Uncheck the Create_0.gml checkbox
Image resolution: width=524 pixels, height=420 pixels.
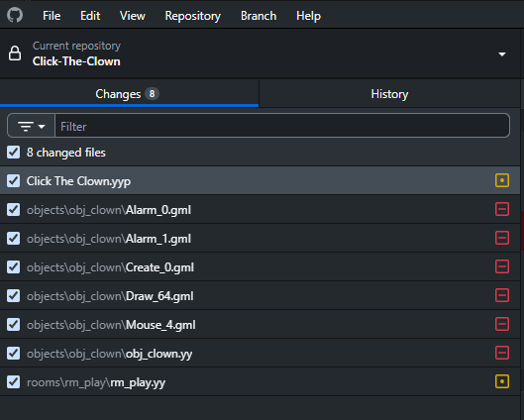[13, 267]
